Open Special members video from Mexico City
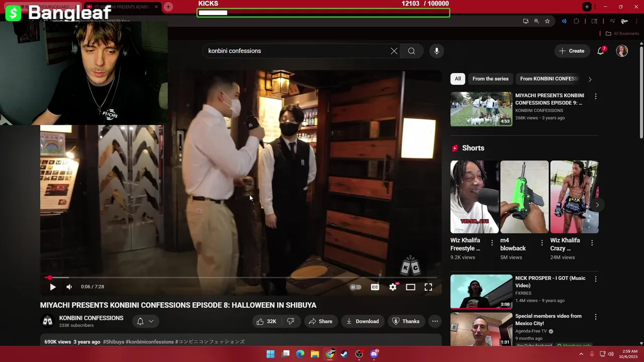This screenshot has width=644, height=362. pos(481,329)
